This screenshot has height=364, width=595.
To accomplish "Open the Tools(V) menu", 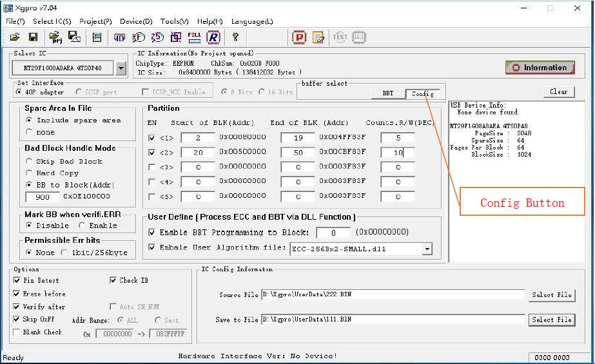I will click(175, 21).
